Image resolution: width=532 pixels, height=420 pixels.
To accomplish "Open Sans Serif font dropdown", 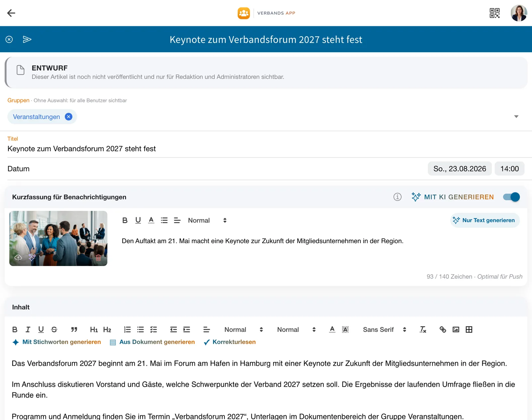I will pyautogui.click(x=384, y=330).
